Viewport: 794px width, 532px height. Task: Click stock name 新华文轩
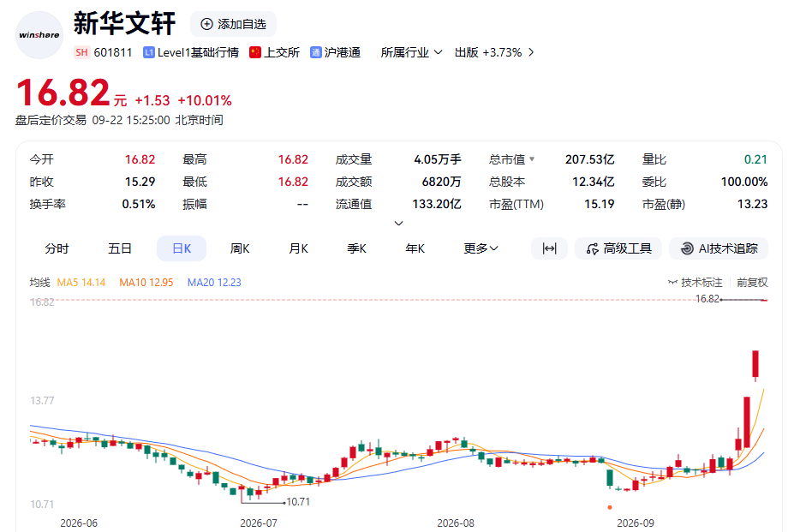tap(124, 23)
